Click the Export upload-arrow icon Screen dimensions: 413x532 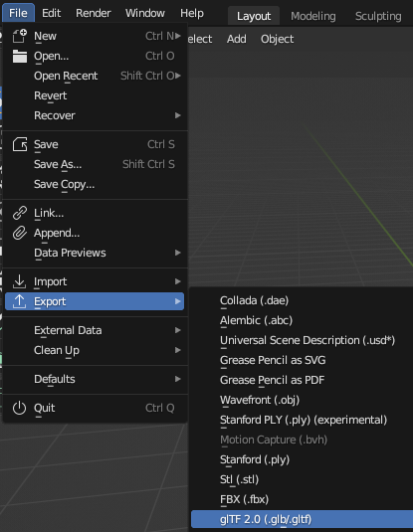click(x=19, y=301)
